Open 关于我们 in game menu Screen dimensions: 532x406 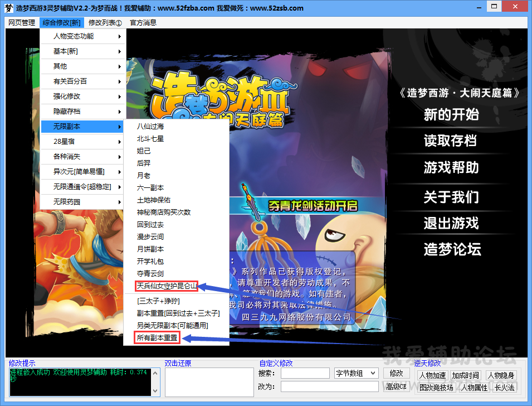click(x=451, y=197)
